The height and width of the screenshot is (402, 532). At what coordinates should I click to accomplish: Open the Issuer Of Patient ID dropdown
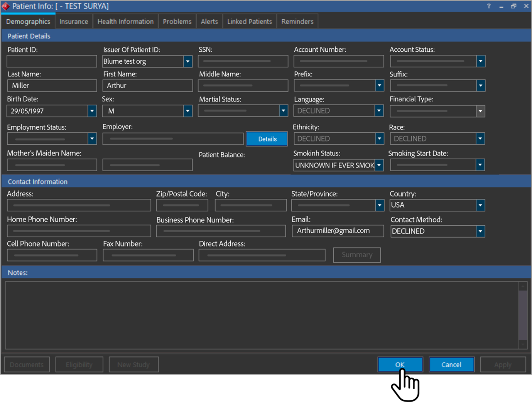coord(187,61)
